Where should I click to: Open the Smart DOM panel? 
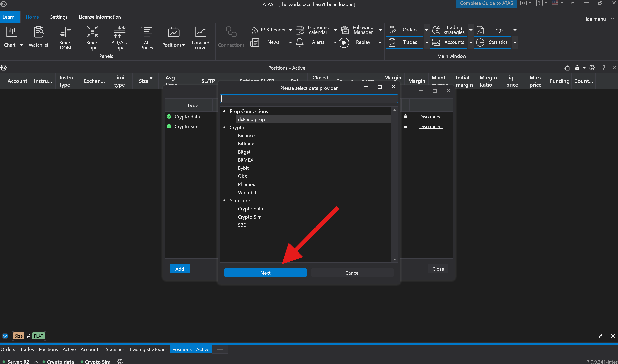65,38
